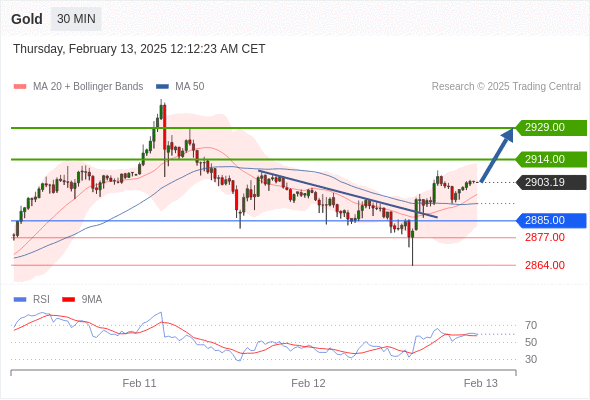Click the Gold chart title
Screen dimensions: 590x400
(x=27, y=19)
